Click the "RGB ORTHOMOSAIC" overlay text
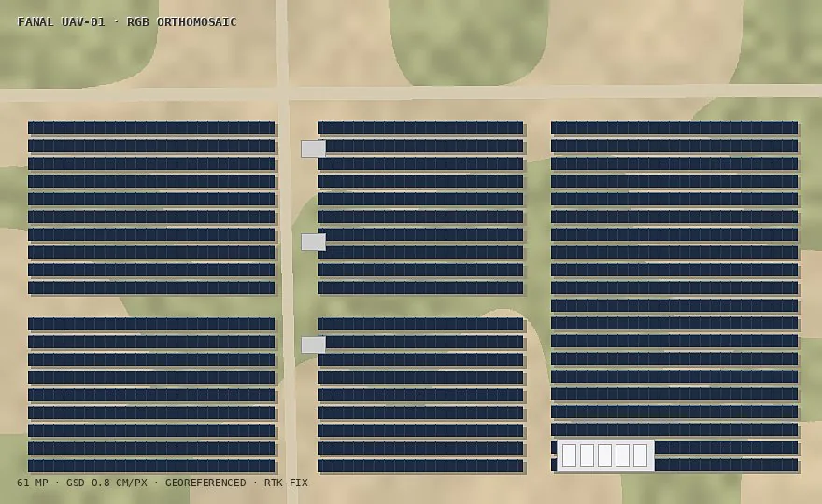Screen dimensions: 822x504 (182, 22)
